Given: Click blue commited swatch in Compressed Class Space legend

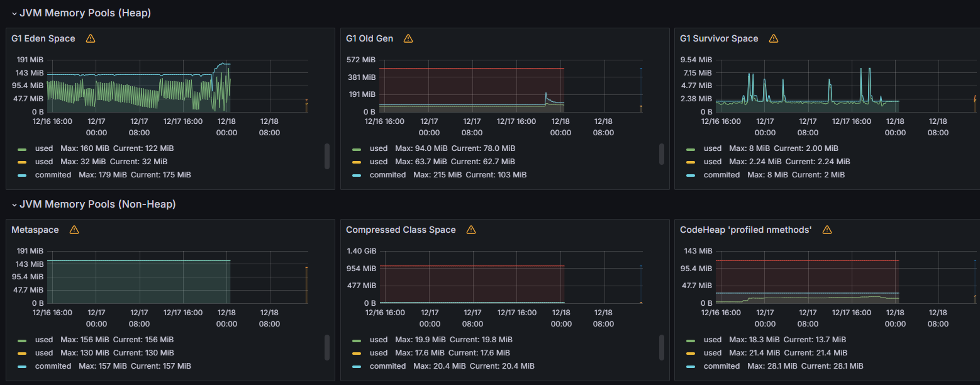Looking at the screenshot, I should tap(357, 366).
